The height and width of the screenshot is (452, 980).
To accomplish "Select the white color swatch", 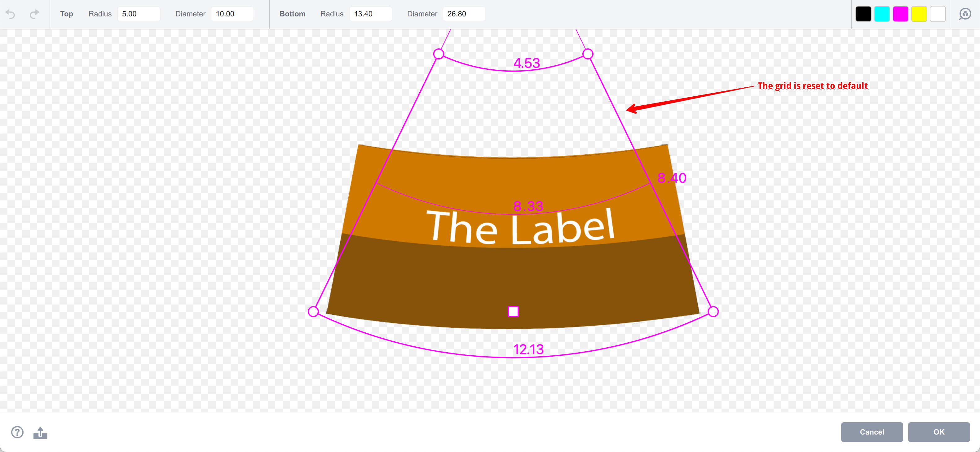I will point(938,14).
